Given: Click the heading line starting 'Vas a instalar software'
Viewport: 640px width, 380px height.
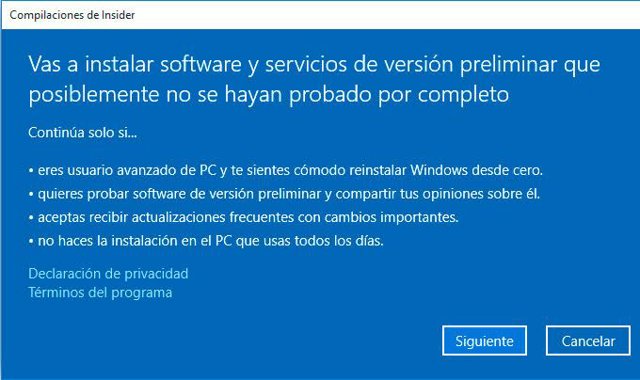Looking at the screenshot, I should pos(314,65).
